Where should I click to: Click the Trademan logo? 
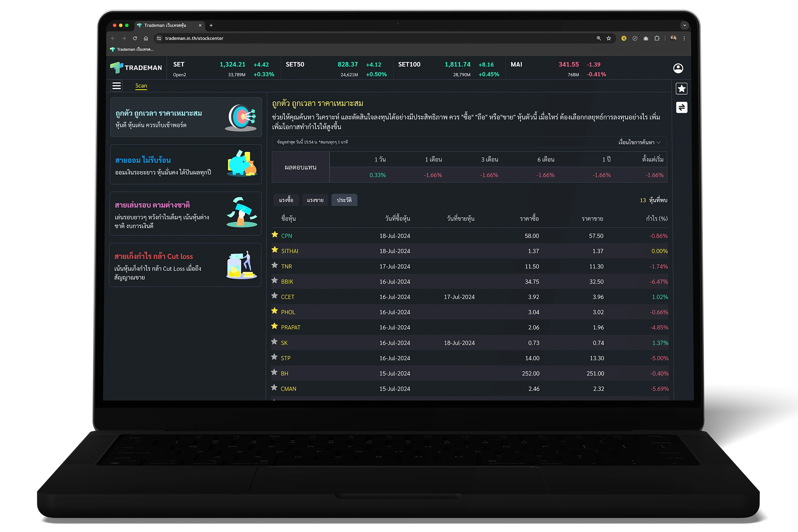coord(136,67)
